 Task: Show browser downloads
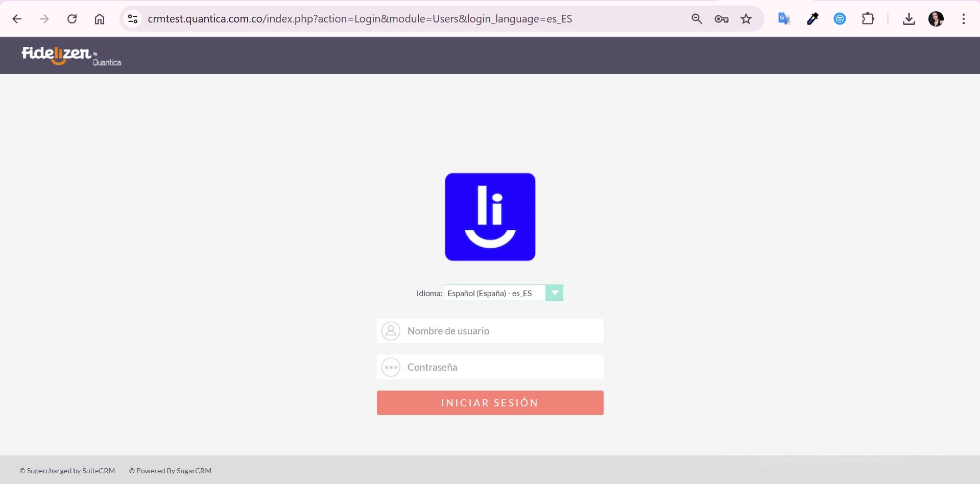coord(909,19)
